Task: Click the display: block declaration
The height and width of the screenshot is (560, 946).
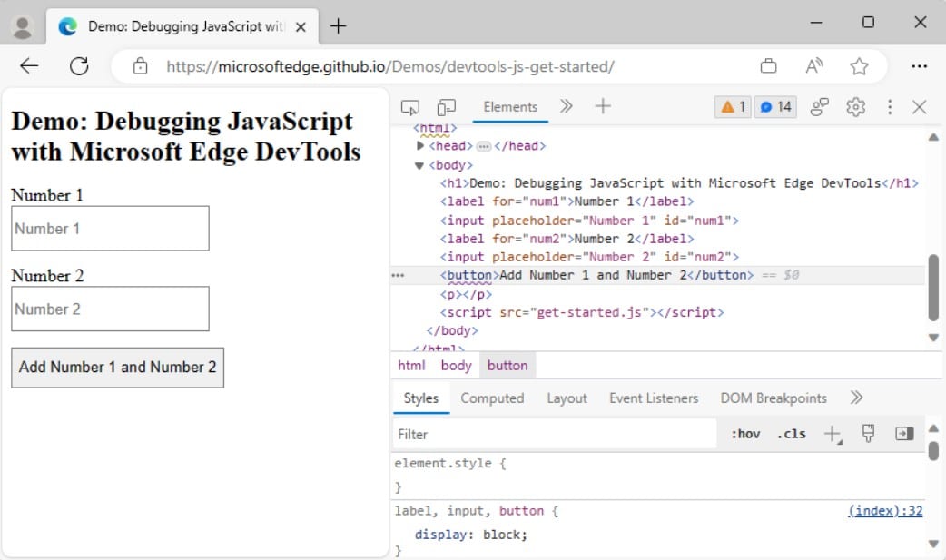Action: 470,534
